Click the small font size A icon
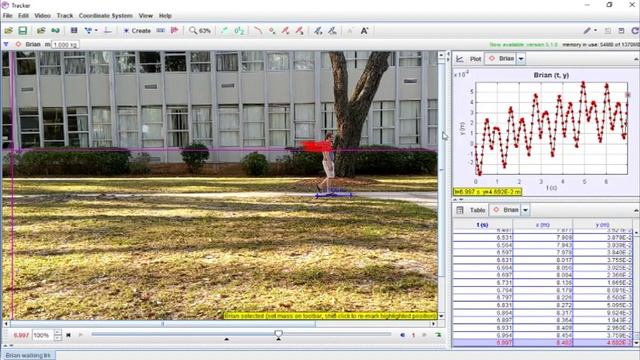Viewport: 640px width, 360px height. pos(350,31)
